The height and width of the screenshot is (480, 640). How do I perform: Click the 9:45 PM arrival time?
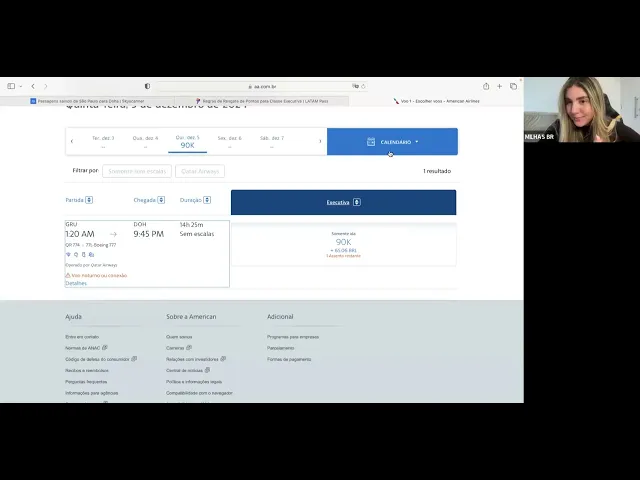149,234
